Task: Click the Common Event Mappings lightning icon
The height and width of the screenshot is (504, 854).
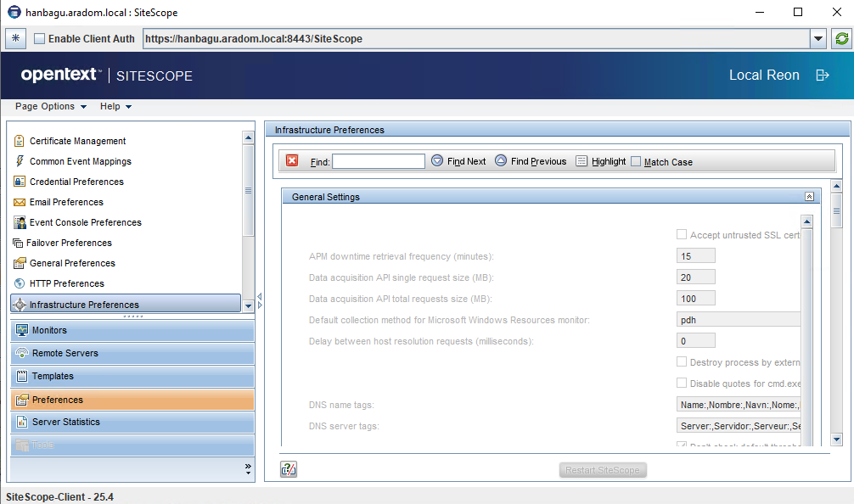Action: (x=20, y=161)
